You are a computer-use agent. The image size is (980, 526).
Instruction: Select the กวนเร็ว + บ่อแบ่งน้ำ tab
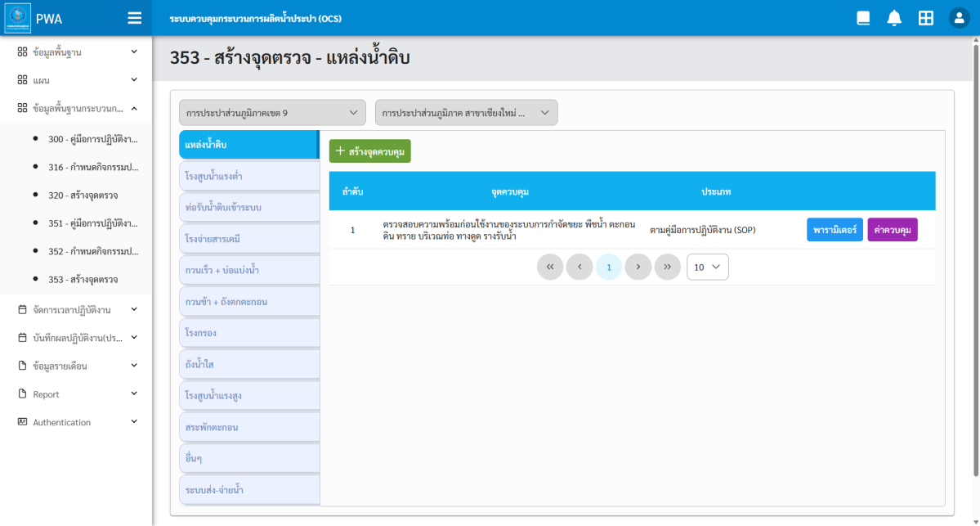pyautogui.click(x=249, y=270)
